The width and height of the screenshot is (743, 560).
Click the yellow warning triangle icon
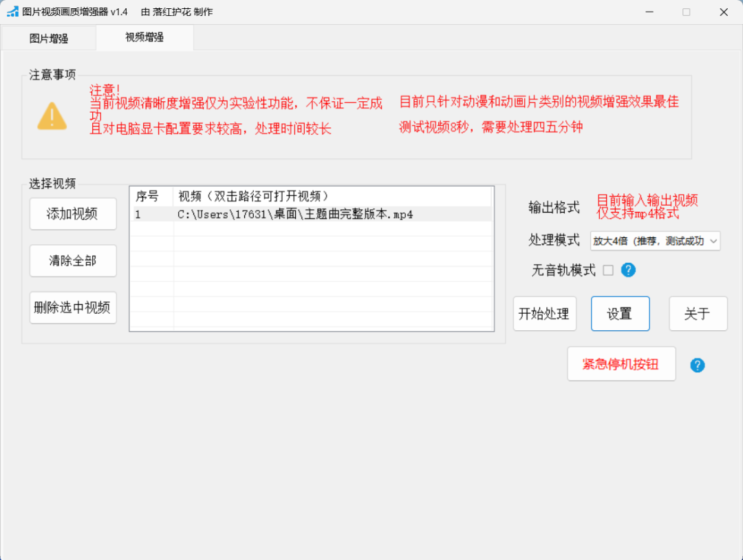(52, 116)
